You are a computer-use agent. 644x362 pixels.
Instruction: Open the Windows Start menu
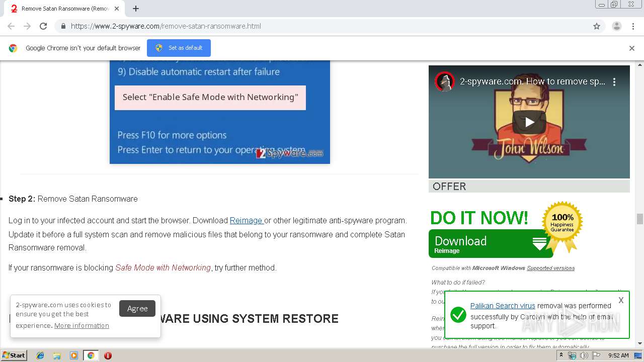coord(14,355)
